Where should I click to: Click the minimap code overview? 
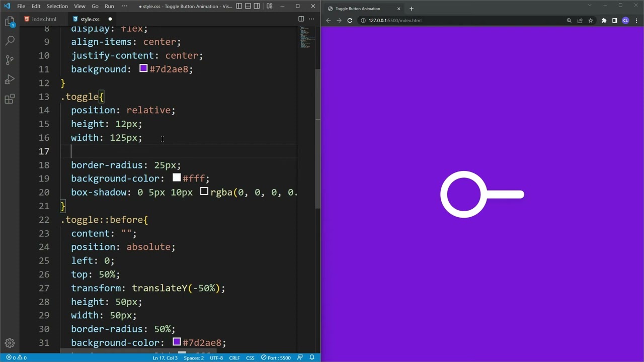click(306, 38)
